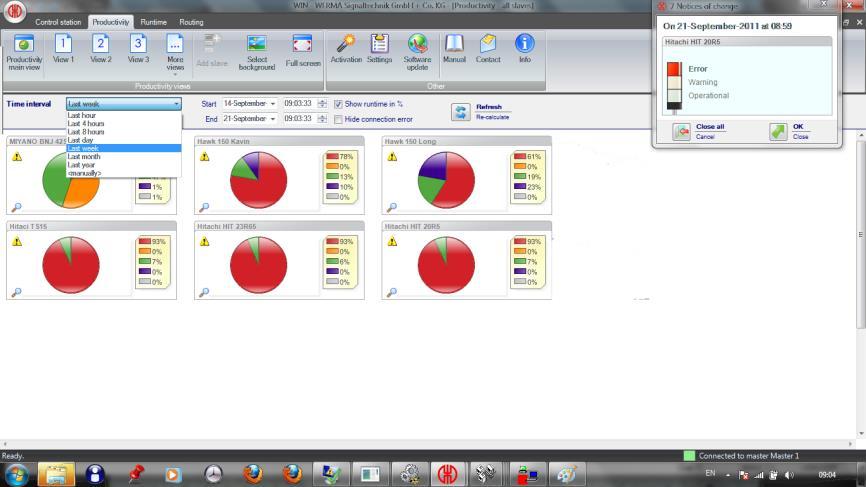Zoom into Hitaci T S15 with magnifier

[x=17, y=292]
